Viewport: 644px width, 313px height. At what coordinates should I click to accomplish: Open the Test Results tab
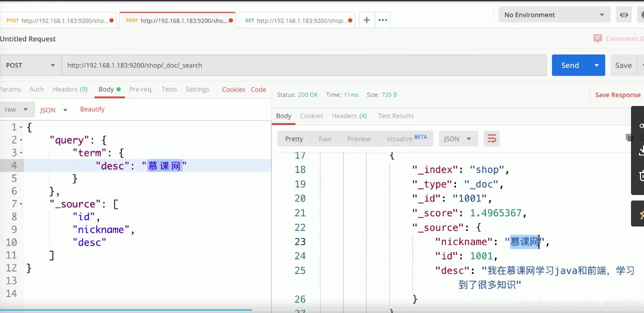(x=396, y=115)
